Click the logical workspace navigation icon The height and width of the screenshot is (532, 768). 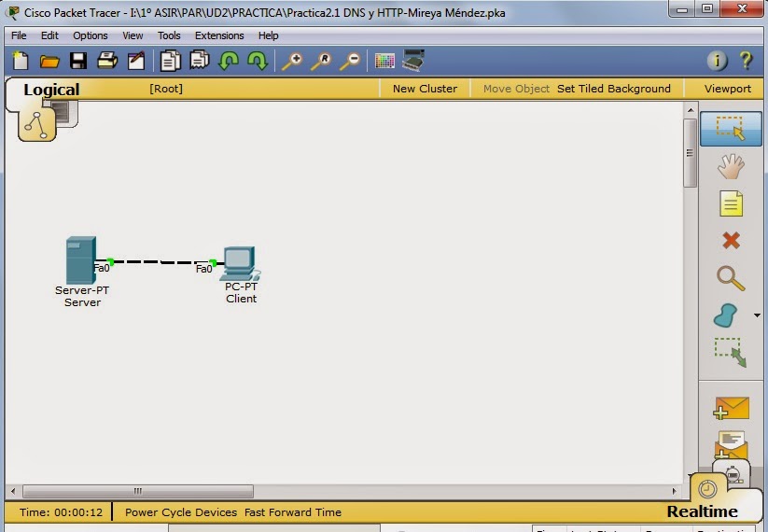[36, 125]
